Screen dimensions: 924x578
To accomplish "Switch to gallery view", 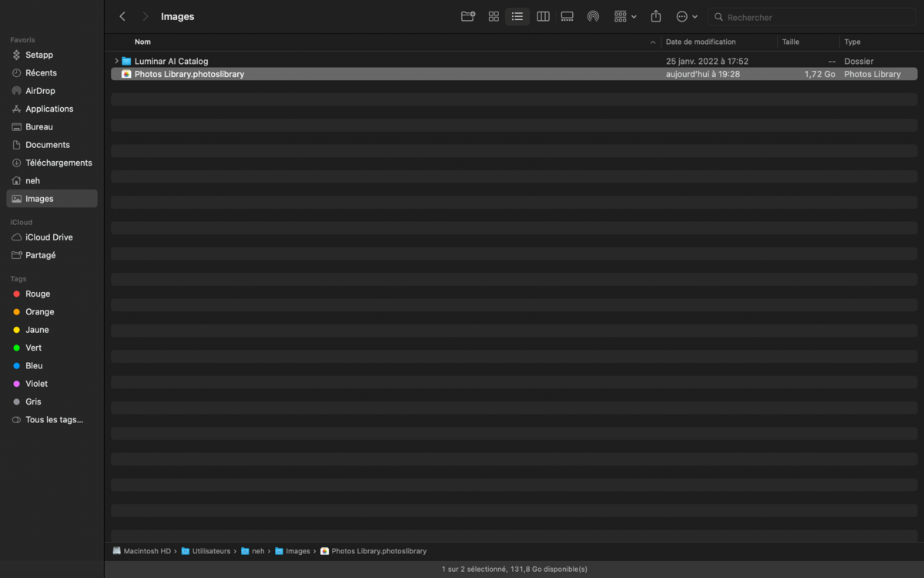I will [x=567, y=16].
